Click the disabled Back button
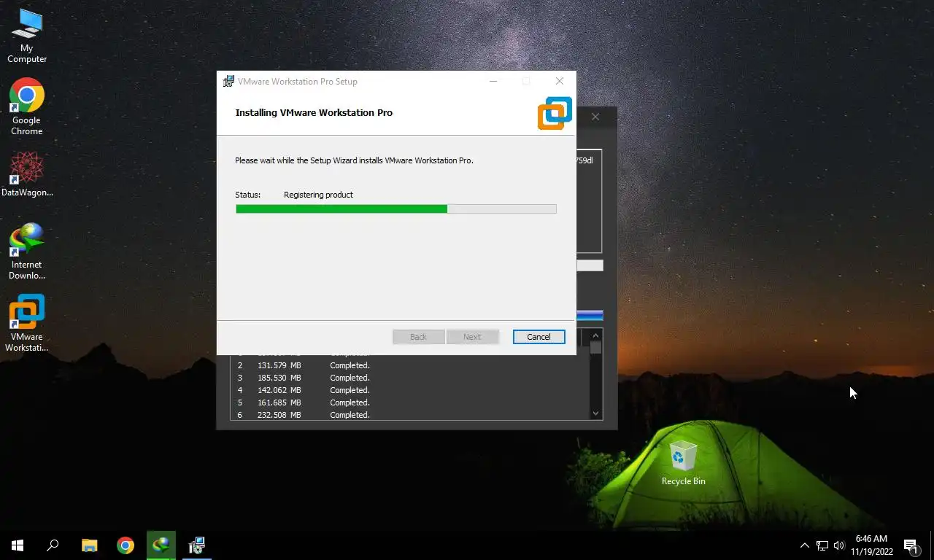934x560 pixels. click(418, 337)
